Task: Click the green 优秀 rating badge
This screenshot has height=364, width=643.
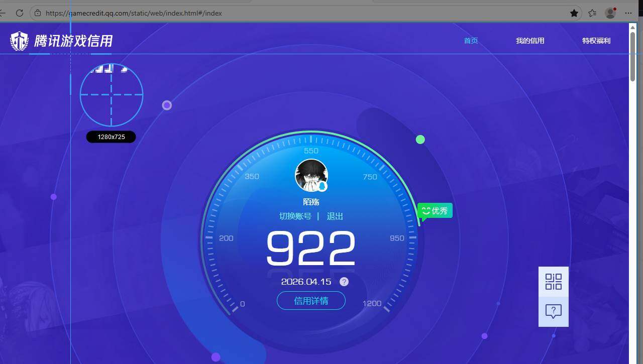Action: (x=435, y=211)
